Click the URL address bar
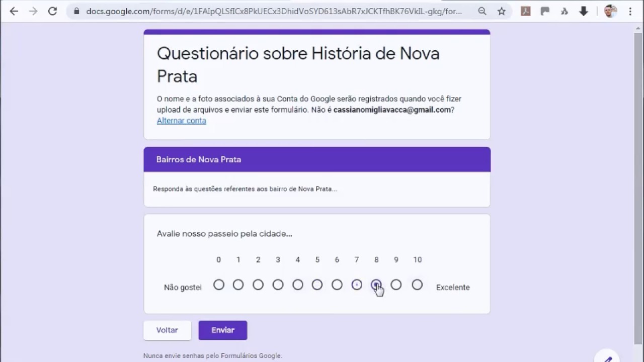644x362 pixels. coord(274,11)
